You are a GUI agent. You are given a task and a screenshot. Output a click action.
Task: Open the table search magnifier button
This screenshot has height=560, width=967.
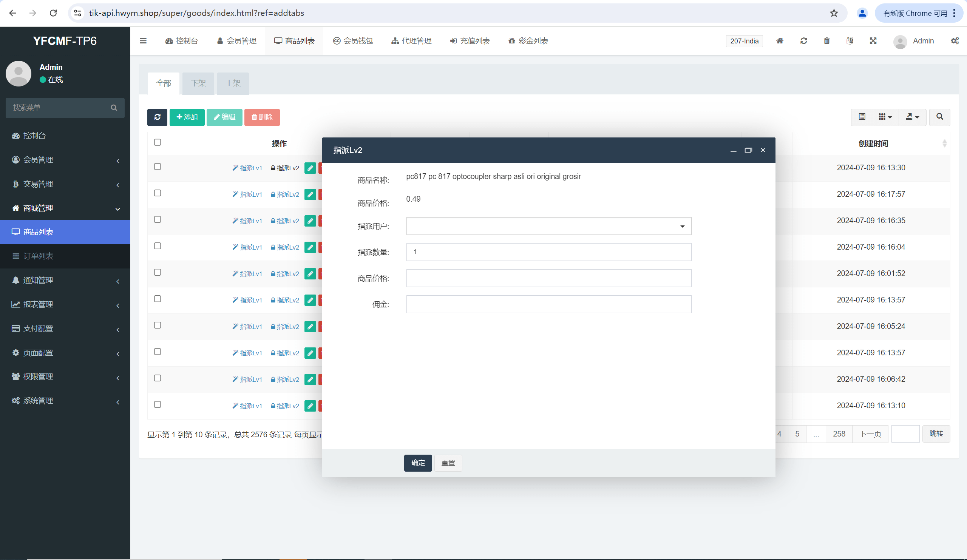(x=939, y=117)
